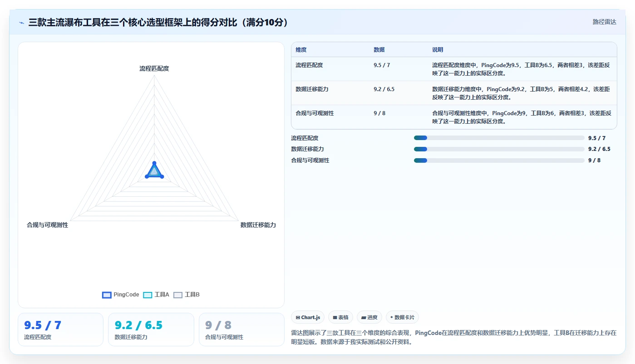Click the top data point of radar triangle
Screen dimensions: 635x364
[154, 163]
